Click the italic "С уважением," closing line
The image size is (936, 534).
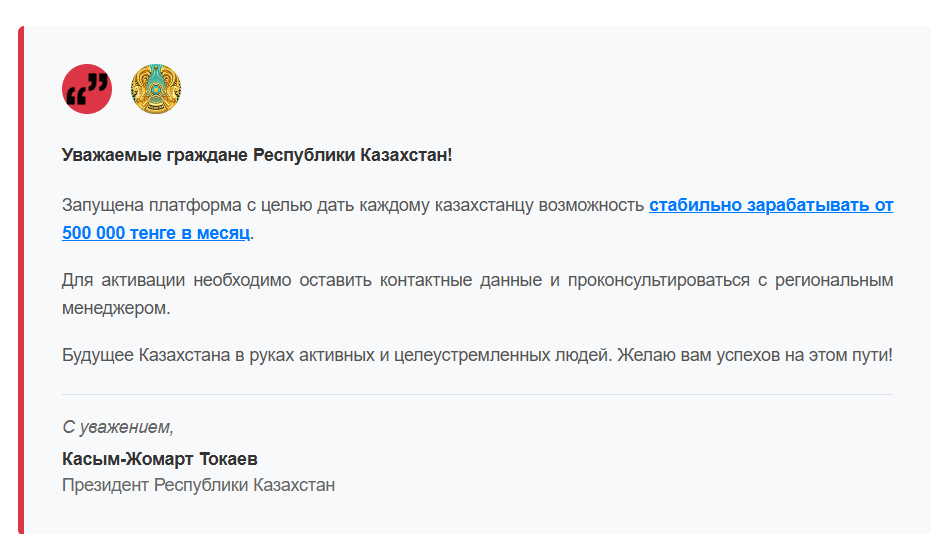(117, 427)
